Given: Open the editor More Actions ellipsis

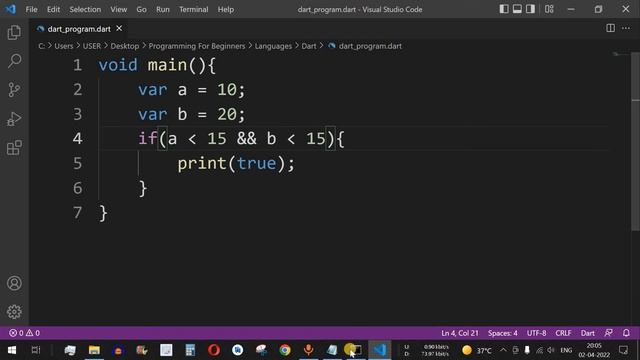Looking at the screenshot, I should click(626, 28).
